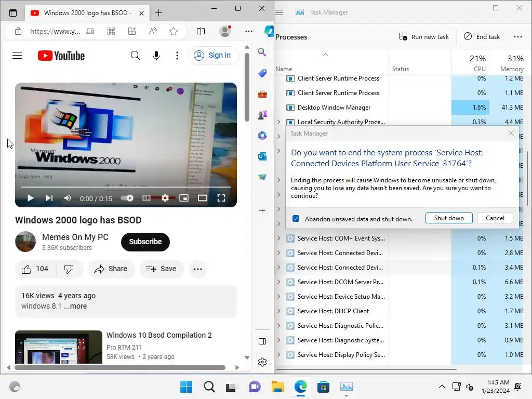
Task: Skip to next video in player
Action: point(49,198)
